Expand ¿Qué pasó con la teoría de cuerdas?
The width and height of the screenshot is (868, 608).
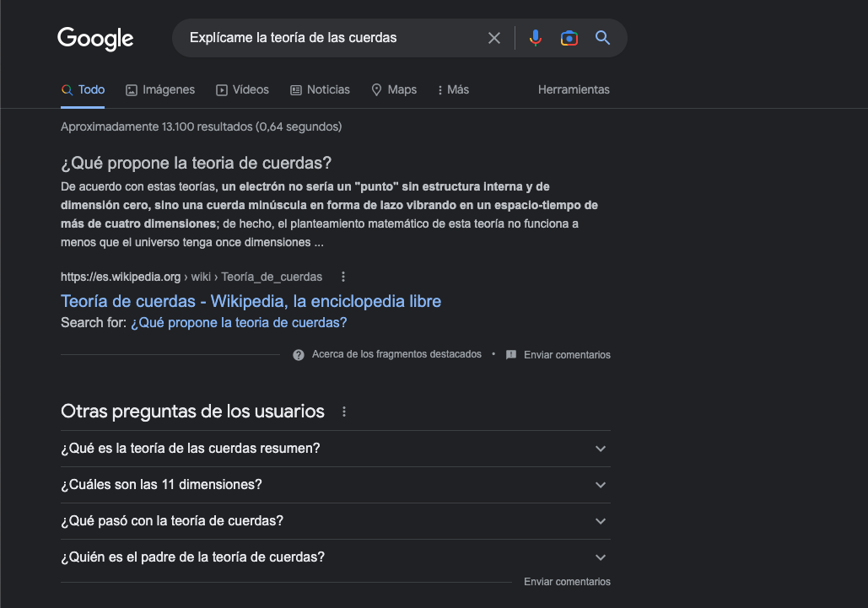coord(600,521)
